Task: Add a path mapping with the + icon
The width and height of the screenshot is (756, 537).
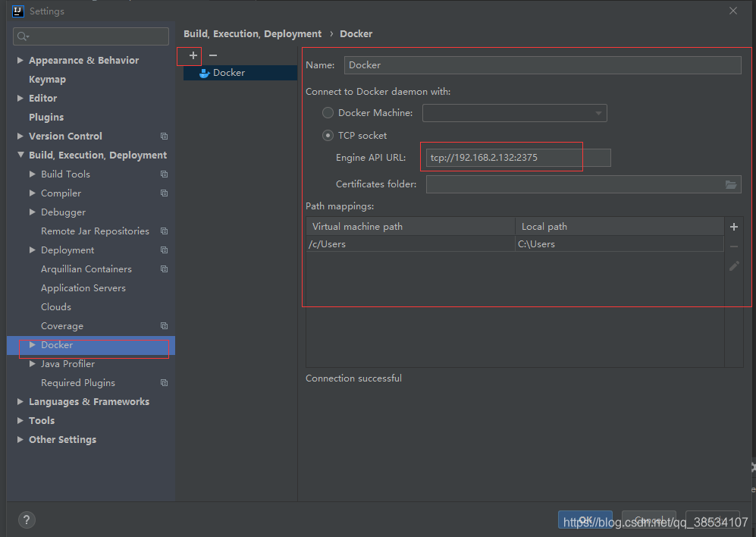Action: tap(733, 226)
